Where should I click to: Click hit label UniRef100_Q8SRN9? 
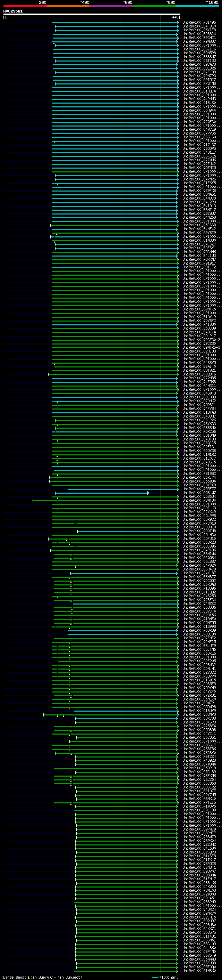(x=199, y=902)
